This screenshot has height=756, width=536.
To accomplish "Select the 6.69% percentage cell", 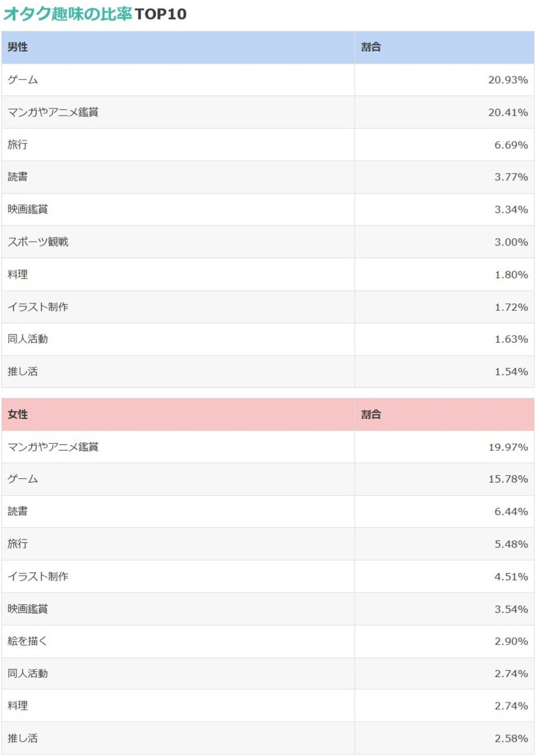I will (x=444, y=144).
